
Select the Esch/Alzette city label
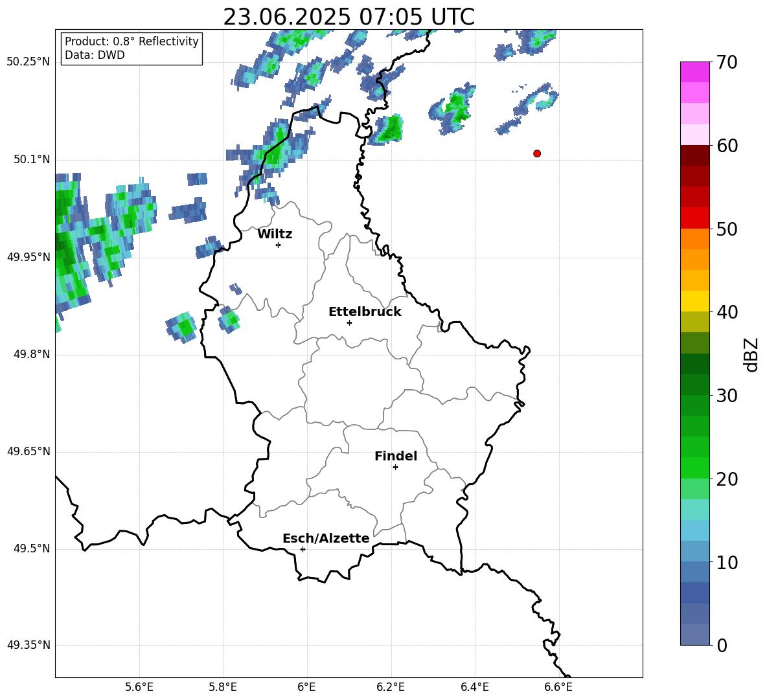coord(326,538)
